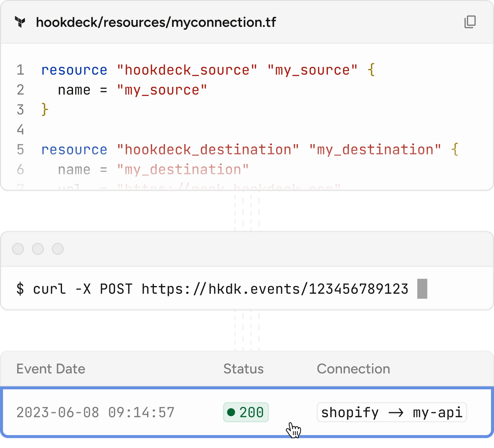Click the "hookdeck_destination" string on line 5
Viewport: 494px width, 448px height.
click(x=208, y=150)
